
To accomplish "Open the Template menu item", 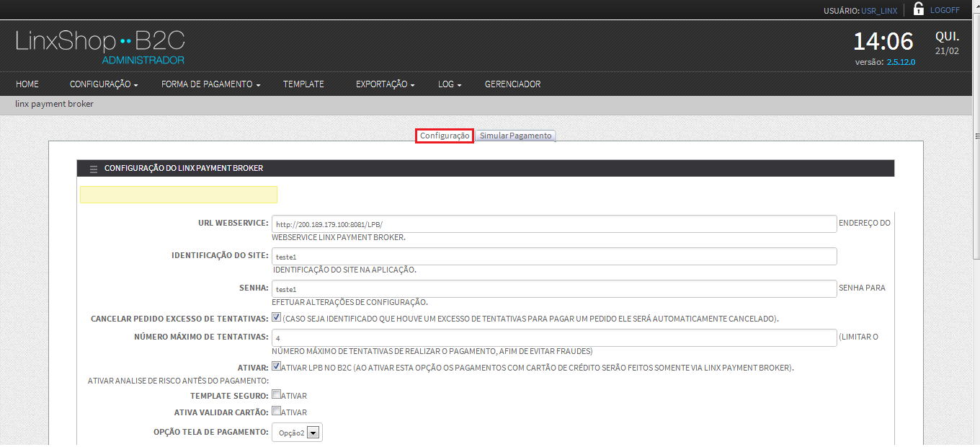I will pos(303,84).
